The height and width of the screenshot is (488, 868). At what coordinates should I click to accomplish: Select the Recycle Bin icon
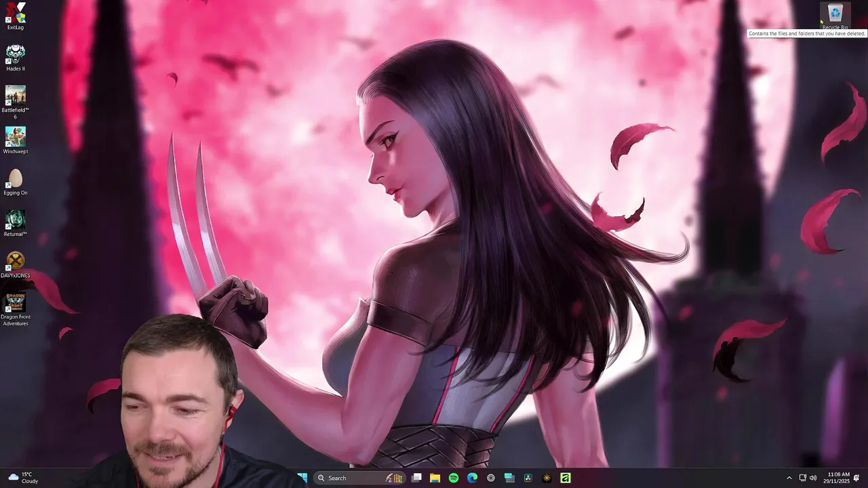[x=835, y=16]
